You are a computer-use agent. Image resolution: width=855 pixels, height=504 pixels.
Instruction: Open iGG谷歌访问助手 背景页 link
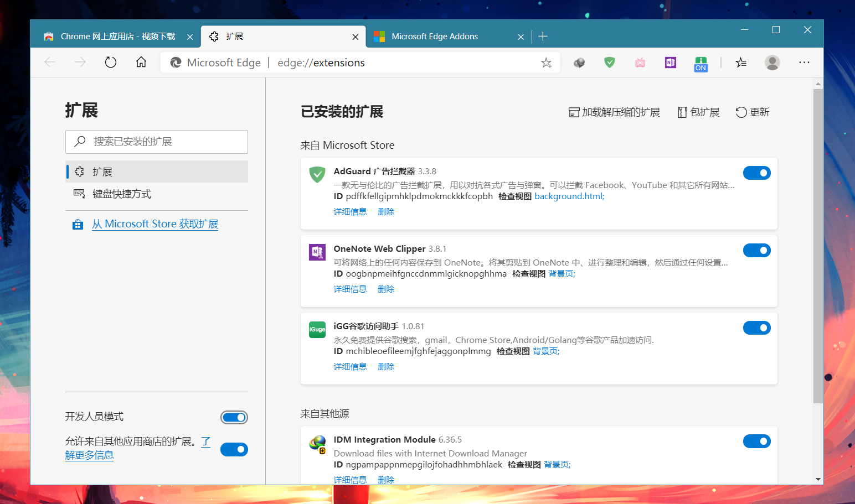tap(546, 351)
